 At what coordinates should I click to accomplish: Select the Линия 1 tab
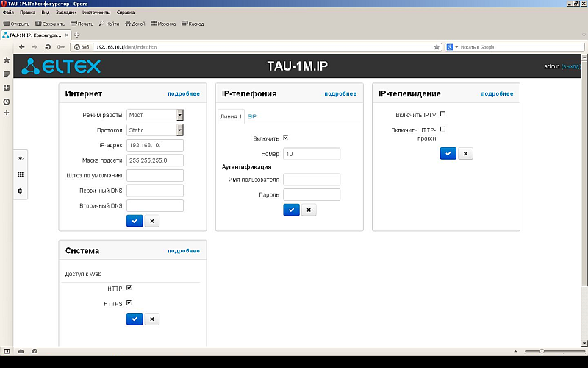[x=231, y=117]
